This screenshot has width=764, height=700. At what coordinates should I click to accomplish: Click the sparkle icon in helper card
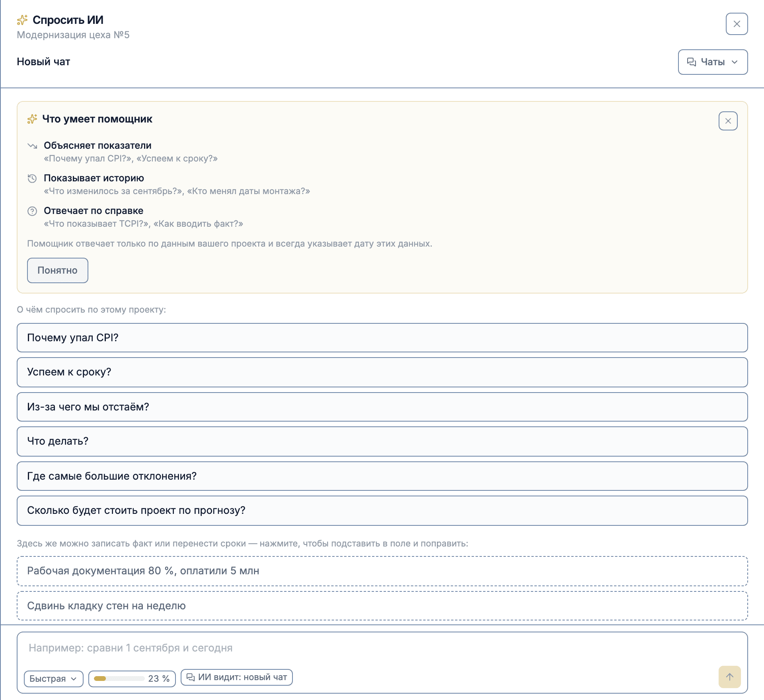point(32,119)
